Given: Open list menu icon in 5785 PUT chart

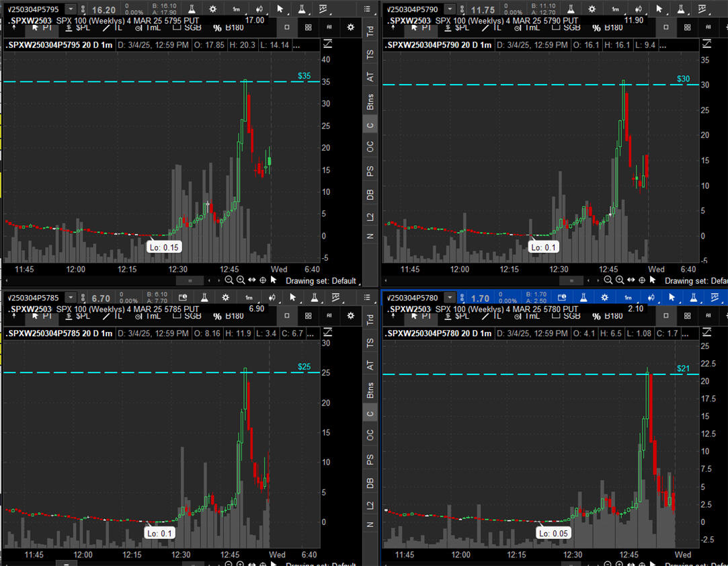Looking at the screenshot, I should click(x=367, y=297).
